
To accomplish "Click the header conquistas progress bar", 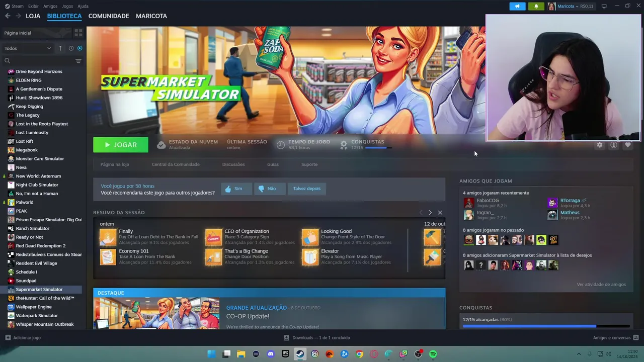I will (x=378, y=148).
